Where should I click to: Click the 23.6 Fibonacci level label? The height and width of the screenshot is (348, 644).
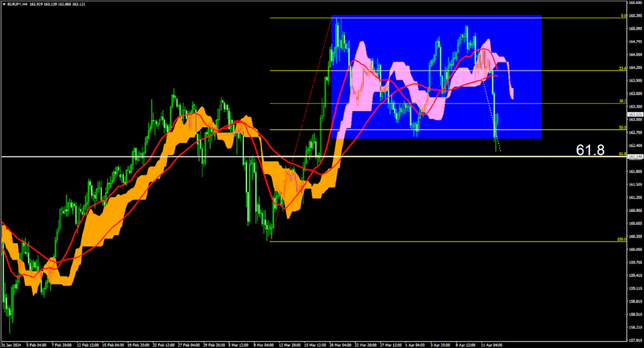click(623, 69)
